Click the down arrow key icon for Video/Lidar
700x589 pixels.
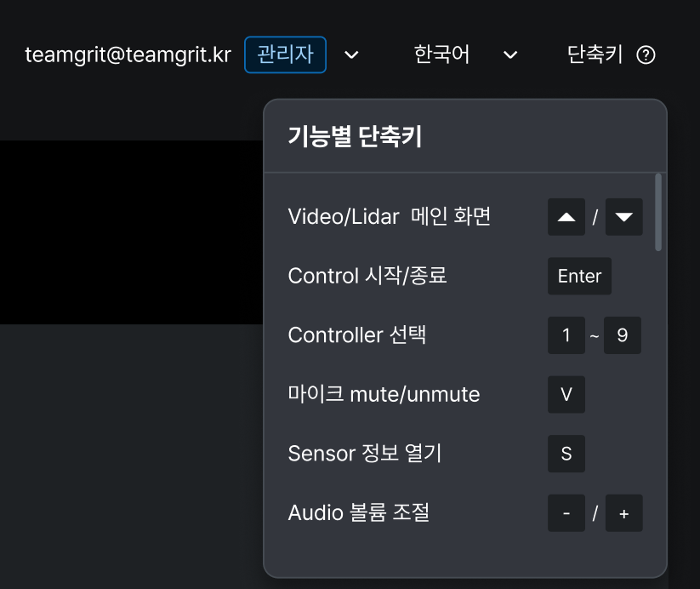623,216
